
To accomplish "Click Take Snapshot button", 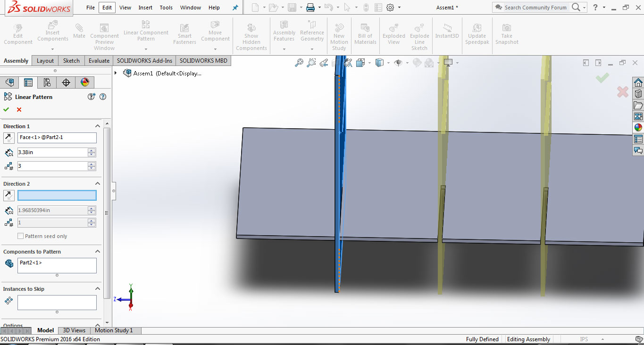I will (x=507, y=33).
